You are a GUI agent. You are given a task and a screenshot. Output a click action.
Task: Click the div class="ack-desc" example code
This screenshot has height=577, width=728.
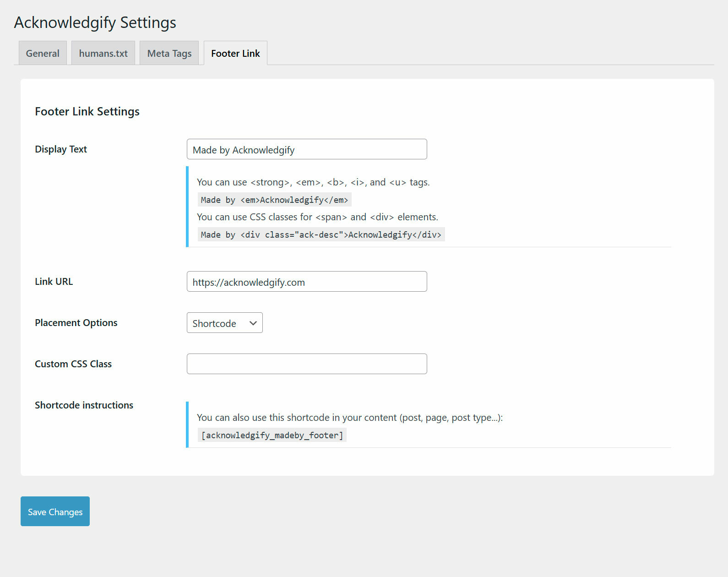[x=321, y=234]
